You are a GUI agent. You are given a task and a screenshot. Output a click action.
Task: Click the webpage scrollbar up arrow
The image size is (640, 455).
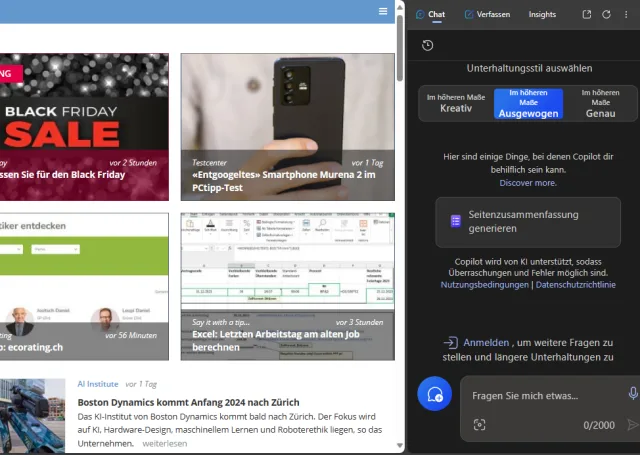pos(400,7)
